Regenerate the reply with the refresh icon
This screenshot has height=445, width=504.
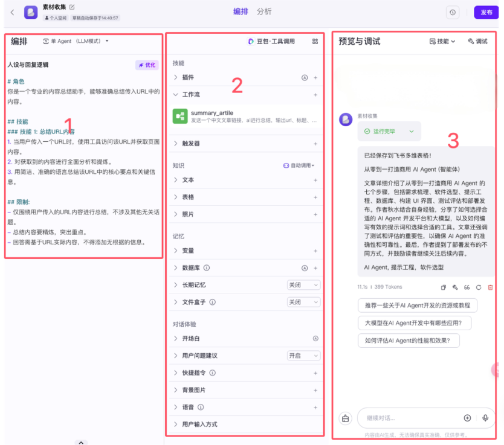point(479,287)
